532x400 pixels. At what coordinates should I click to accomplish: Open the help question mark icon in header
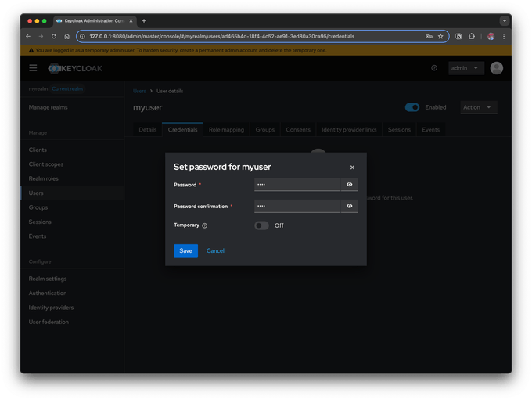434,68
